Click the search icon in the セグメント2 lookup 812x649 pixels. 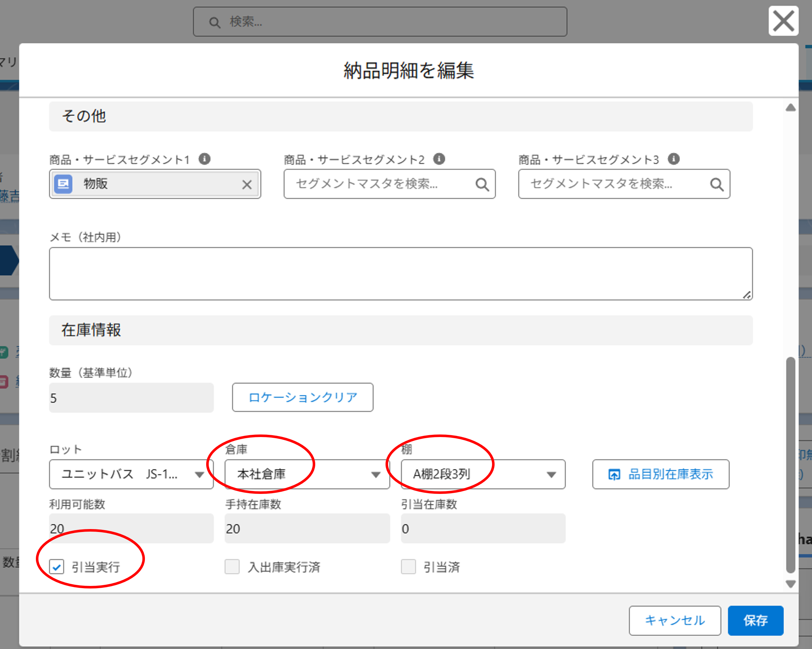coord(482,184)
